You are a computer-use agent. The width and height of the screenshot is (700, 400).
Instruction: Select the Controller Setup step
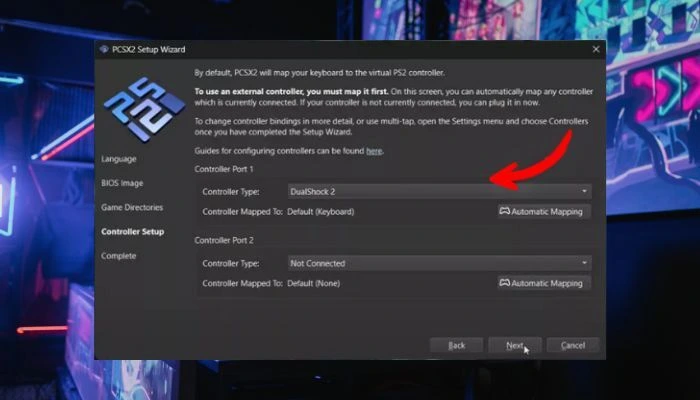133,232
